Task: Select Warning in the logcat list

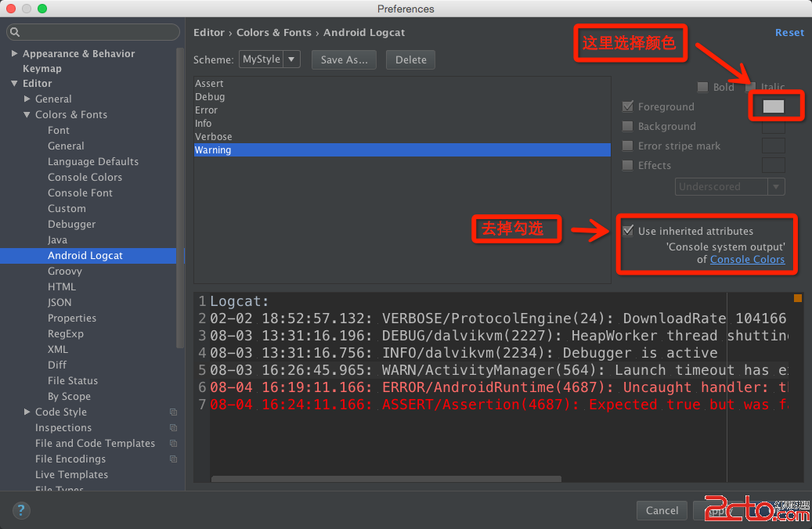Action: click(402, 150)
